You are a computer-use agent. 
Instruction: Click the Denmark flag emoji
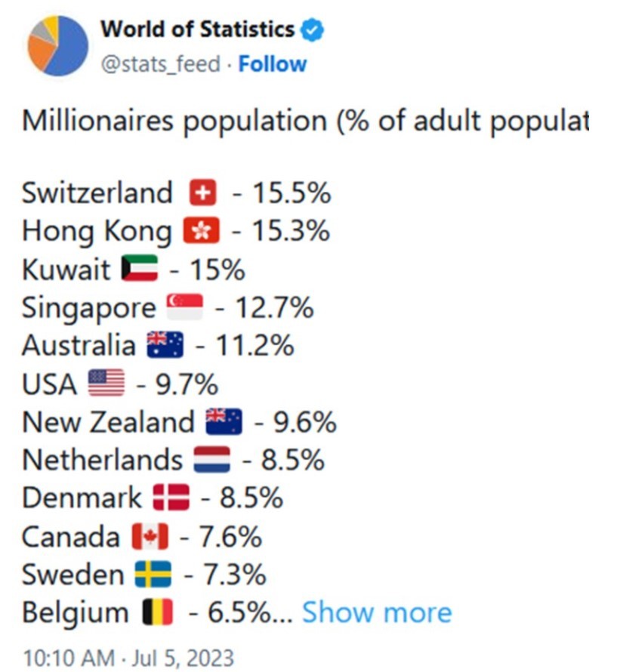pyautogui.click(x=171, y=498)
